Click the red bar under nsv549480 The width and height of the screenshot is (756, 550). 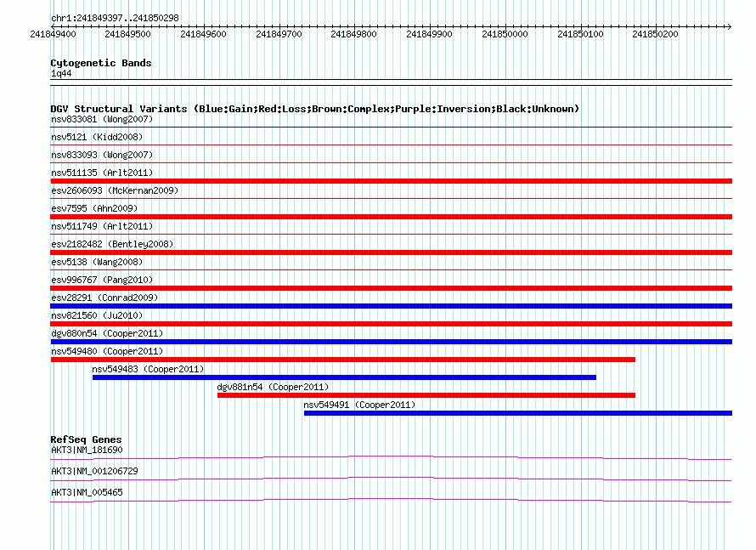point(343,360)
